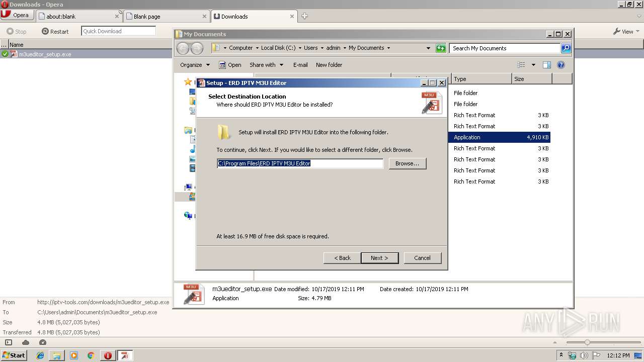Open Explorer help icon

(x=561, y=65)
